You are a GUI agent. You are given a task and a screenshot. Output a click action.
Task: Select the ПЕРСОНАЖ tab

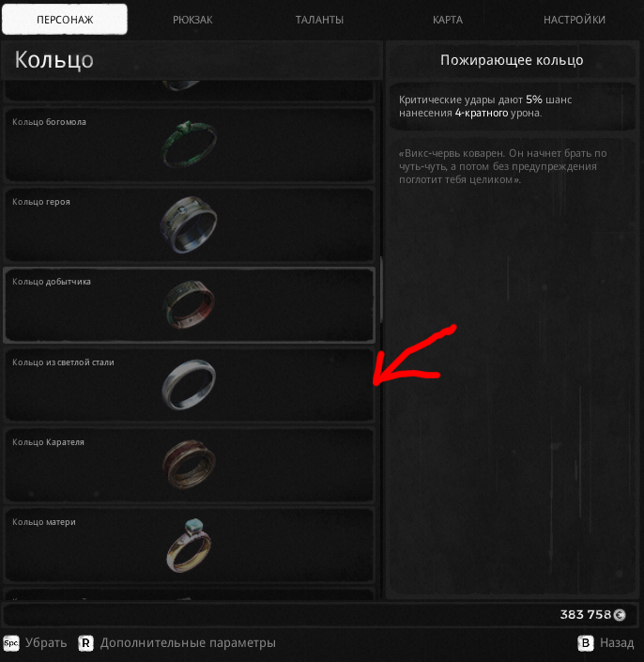[65, 20]
